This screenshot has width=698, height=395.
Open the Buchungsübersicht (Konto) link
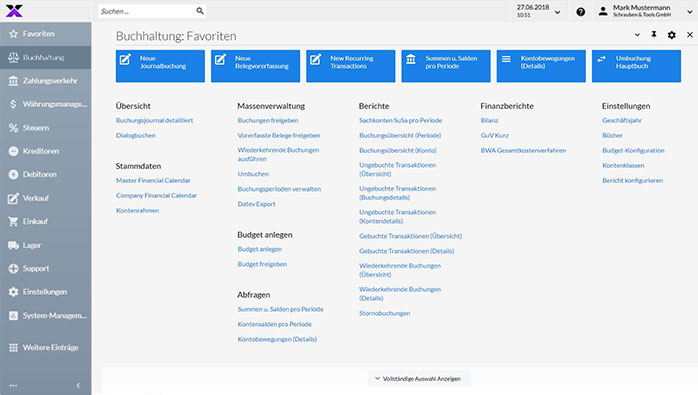pos(398,151)
